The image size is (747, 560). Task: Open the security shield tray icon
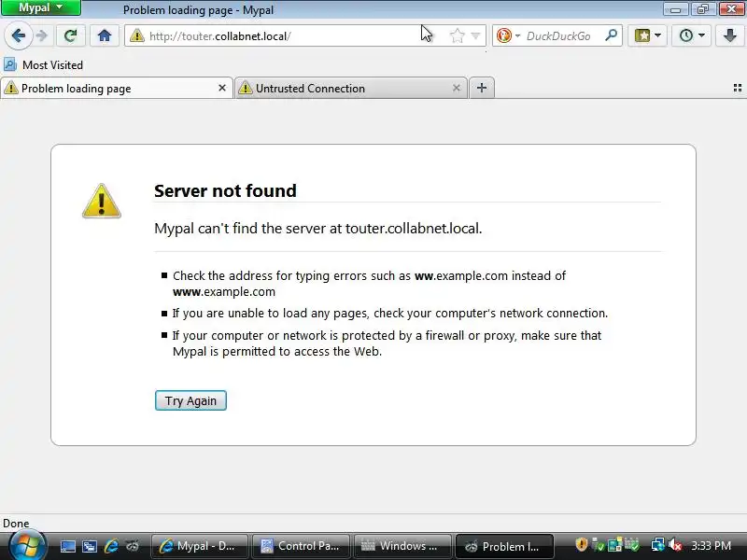(581, 544)
